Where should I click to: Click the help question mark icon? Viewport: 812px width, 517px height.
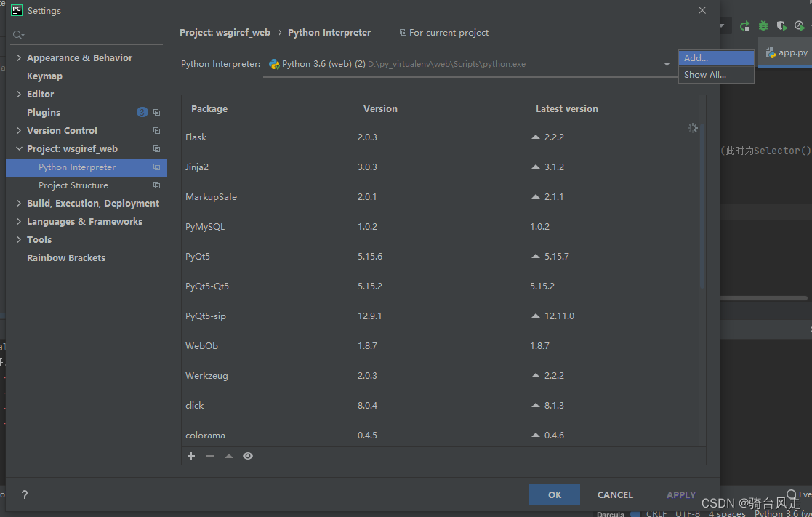pos(24,494)
